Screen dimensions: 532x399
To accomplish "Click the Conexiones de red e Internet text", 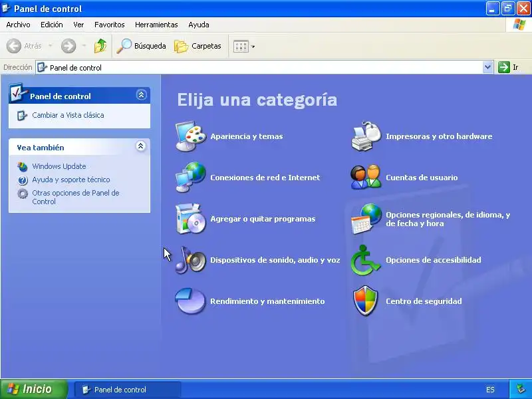I will click(265, 178).
